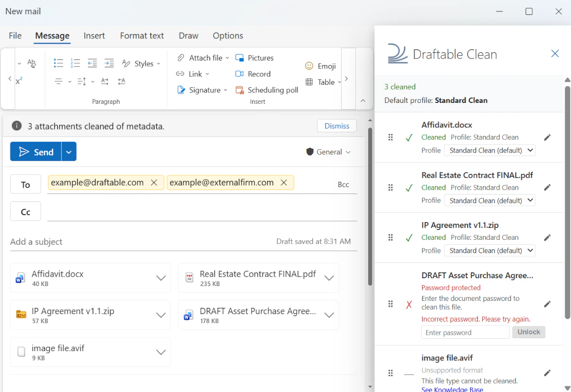Collapse the ribbon
Viewport: 571px width, 392px height.
click(363, 100)
